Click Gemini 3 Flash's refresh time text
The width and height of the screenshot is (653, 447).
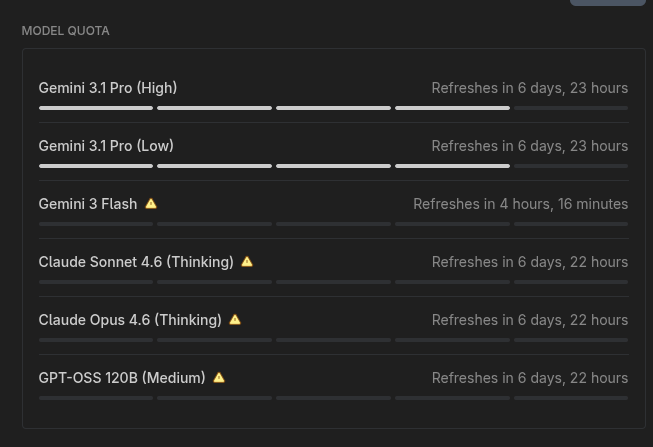[520, 204]
